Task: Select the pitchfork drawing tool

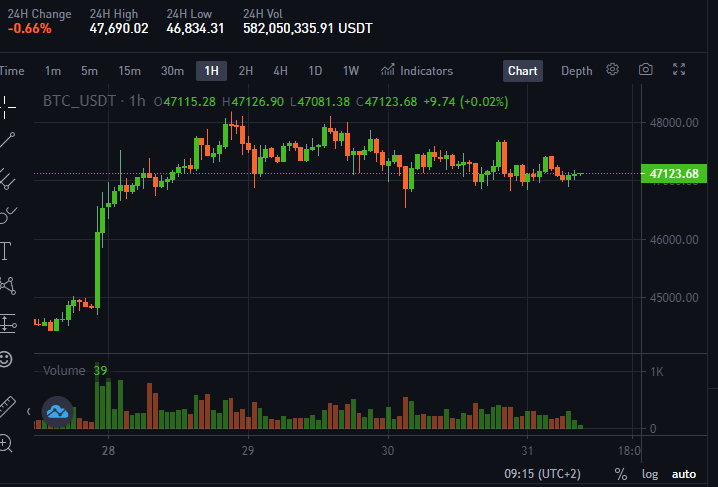Action: click(x=6, y=179)
